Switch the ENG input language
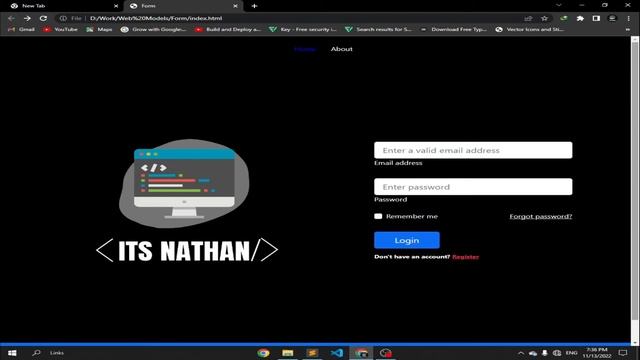Viewport: 640px width, 360px height. tap(571, 353)
